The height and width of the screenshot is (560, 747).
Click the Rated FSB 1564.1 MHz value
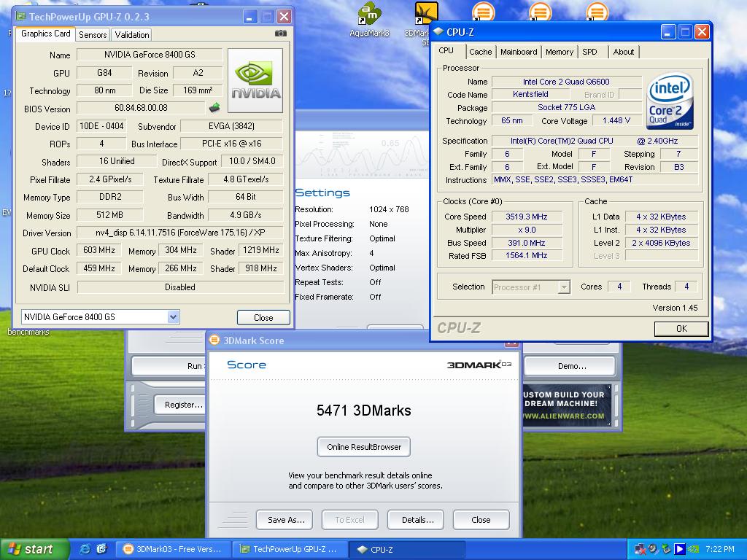[527, 255]
